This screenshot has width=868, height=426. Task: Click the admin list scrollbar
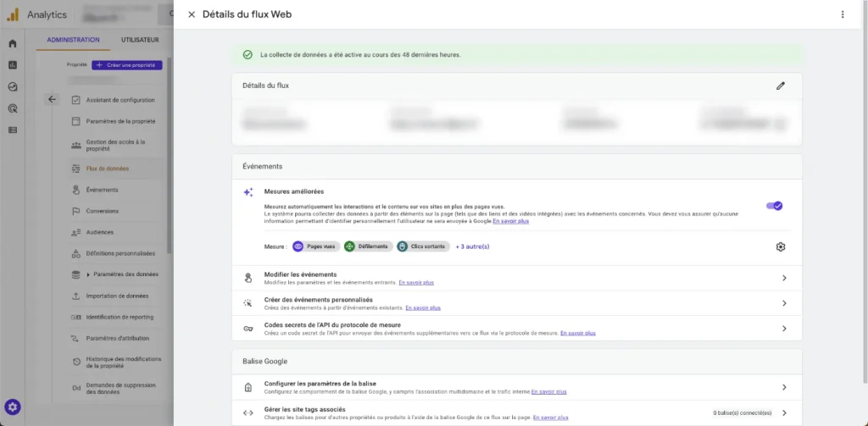click(170, 155)
